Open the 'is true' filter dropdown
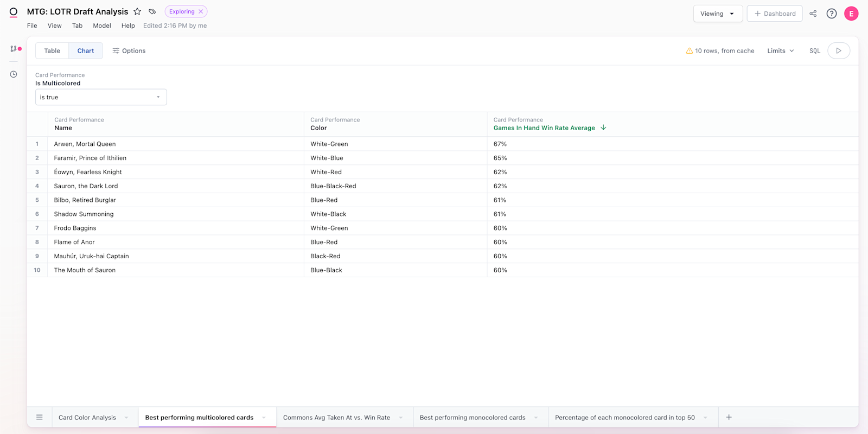Viewport: 868px width, 434px height. [101, 97]
